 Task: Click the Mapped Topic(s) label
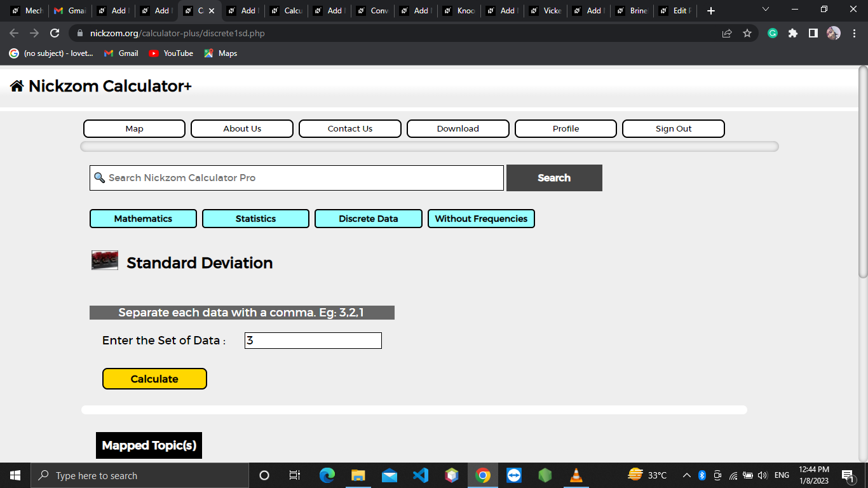[x=149, y=445]
